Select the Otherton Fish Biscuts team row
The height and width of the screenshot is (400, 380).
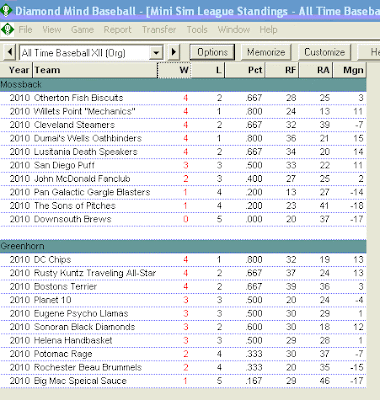[x=183, y=98]
